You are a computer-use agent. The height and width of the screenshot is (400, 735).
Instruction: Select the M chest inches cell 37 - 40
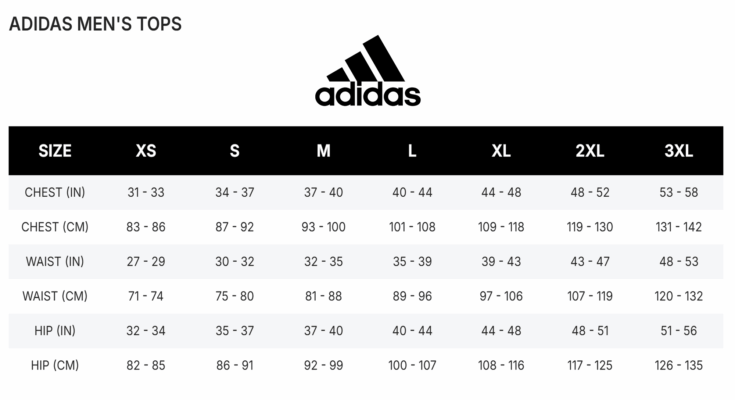(x=323, y=192)
